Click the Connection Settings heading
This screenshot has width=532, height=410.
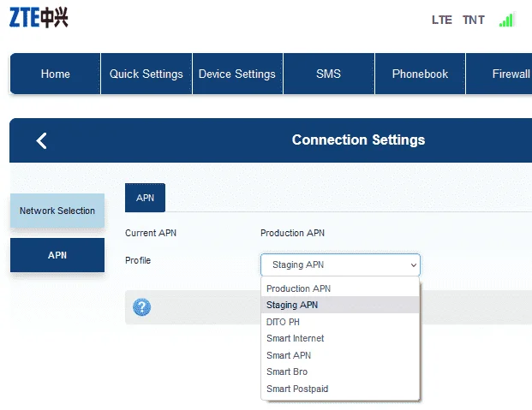(x=358, y=140)
